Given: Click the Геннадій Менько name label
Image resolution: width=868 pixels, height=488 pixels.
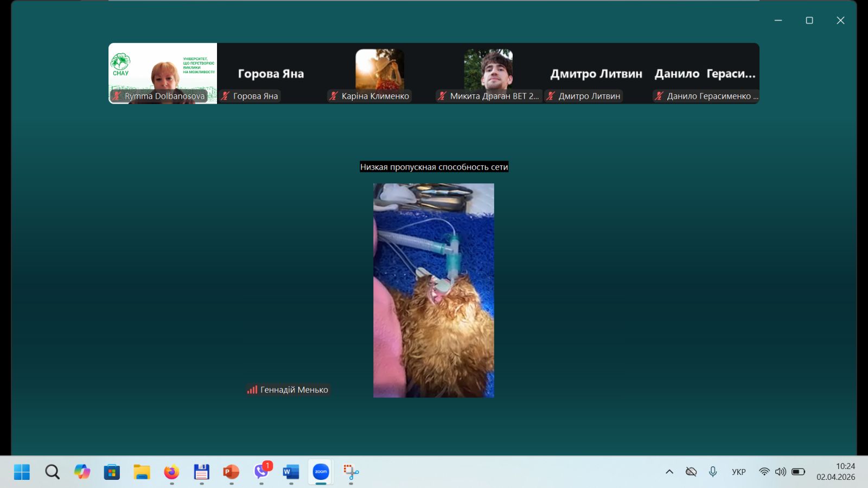Looking at the screenshot, I should pos(294,390).
